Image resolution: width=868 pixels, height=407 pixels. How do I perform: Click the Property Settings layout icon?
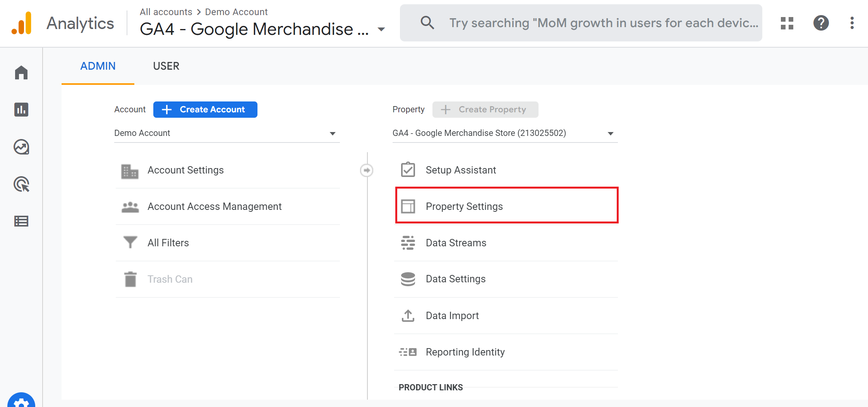click(408, 206)
